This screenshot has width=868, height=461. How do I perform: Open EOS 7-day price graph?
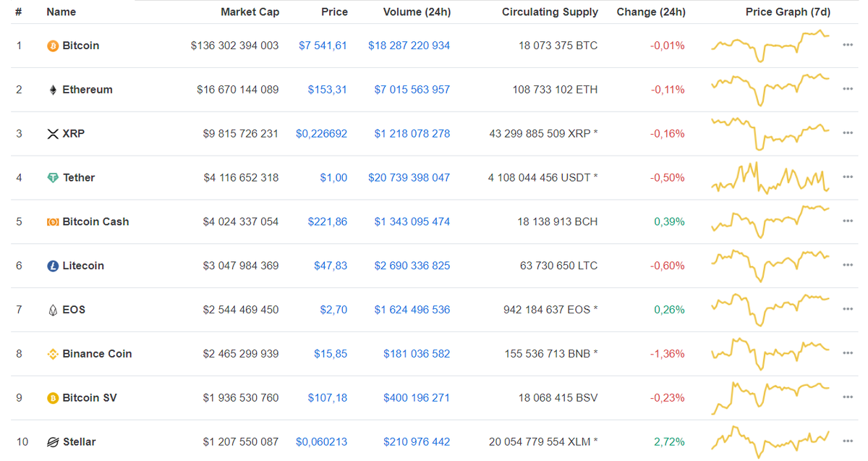pyautogui.click(x=770, y=310)
